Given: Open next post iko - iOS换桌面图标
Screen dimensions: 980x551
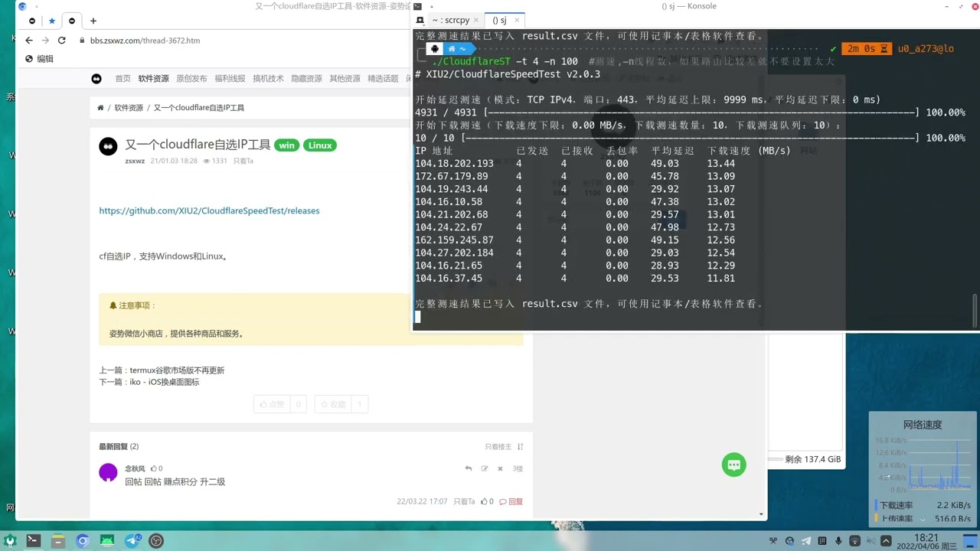Looking at the screenshot, I should point(164,382).
